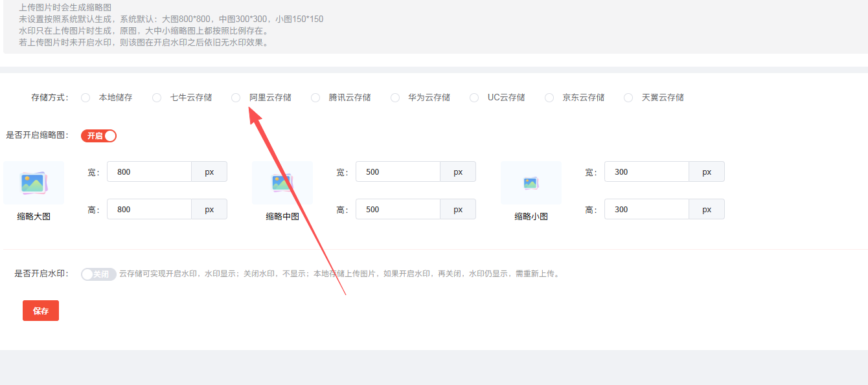Screen dimensions: 868x385
Task: Enable the 是否开启水印 watermark switch
Action: tap(98, 274)
